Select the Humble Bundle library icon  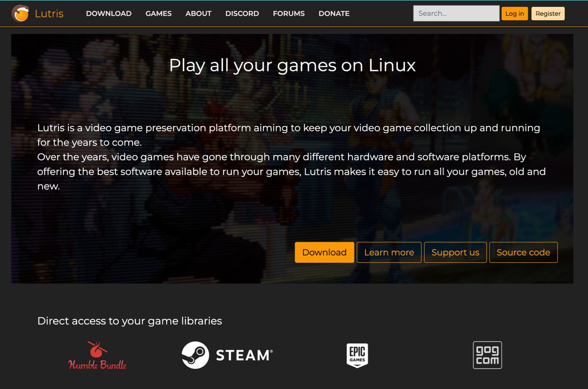(x=96, y=355)
